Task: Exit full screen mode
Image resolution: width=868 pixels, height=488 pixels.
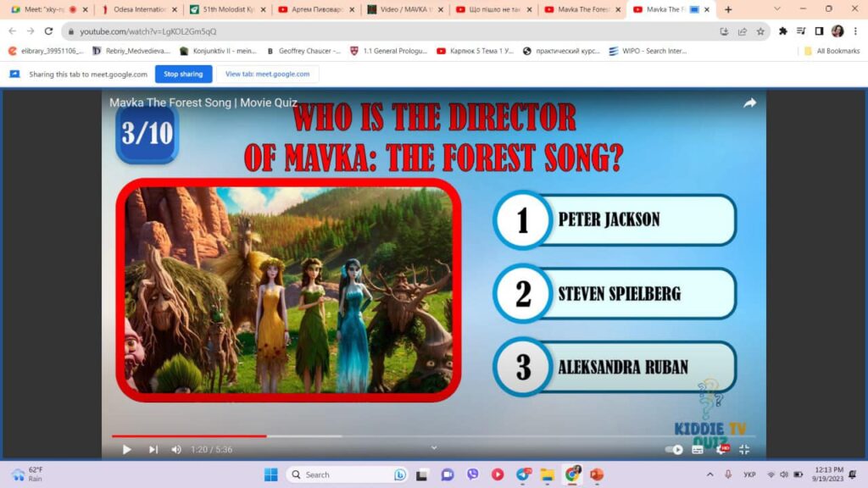Action: pos(744,450)
